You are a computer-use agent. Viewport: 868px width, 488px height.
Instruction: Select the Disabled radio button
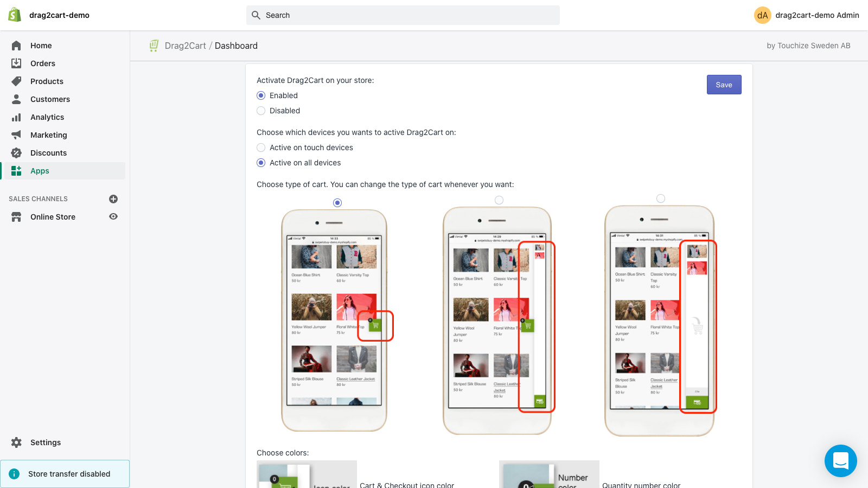pyautogui.click(x=261, y=111)
